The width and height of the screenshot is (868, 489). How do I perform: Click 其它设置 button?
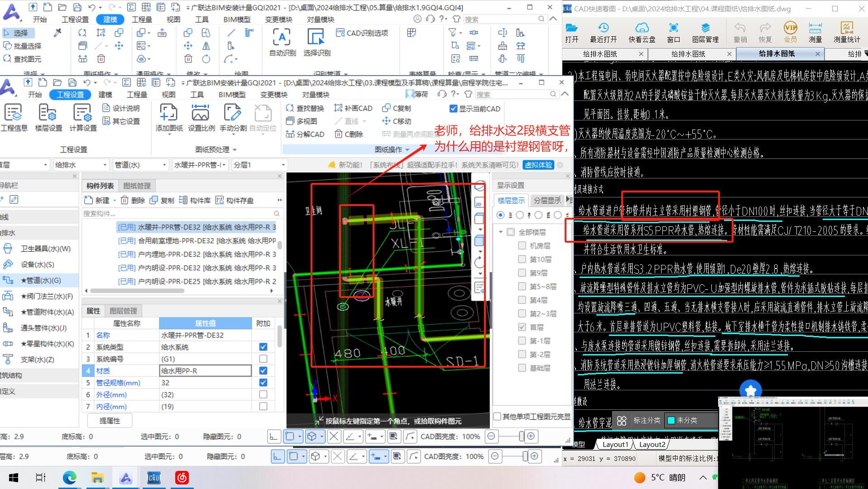tap(121, 121)
